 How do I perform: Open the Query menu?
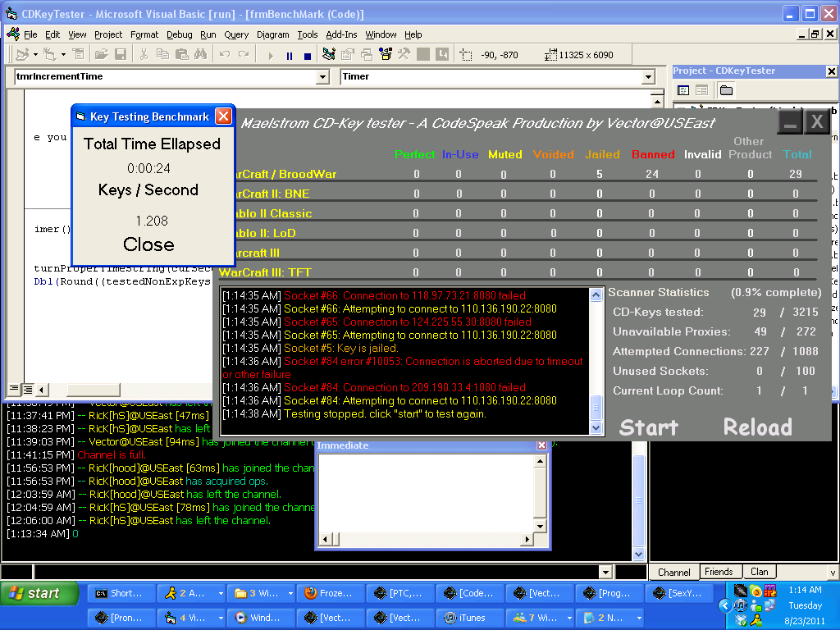[236, 34]
